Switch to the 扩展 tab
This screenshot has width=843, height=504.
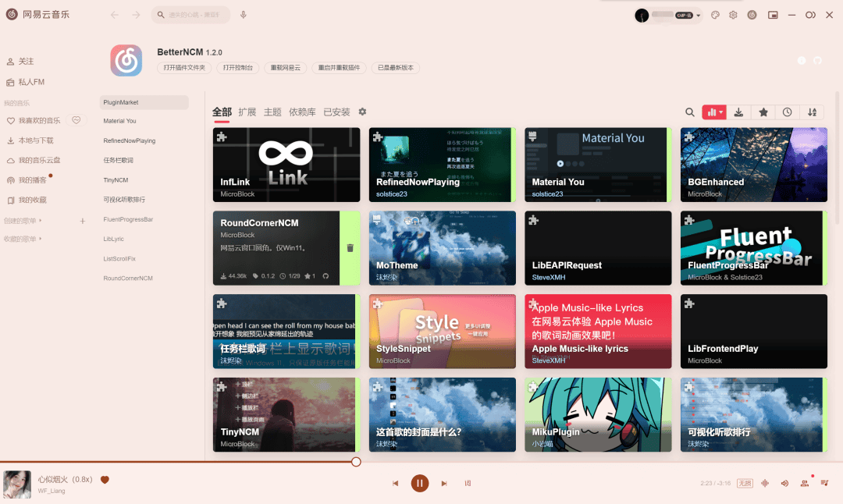[247, 112]
